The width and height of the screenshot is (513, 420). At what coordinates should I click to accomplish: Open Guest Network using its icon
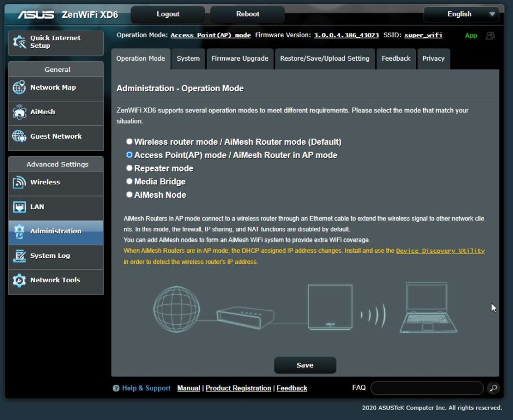coord(20,136)
